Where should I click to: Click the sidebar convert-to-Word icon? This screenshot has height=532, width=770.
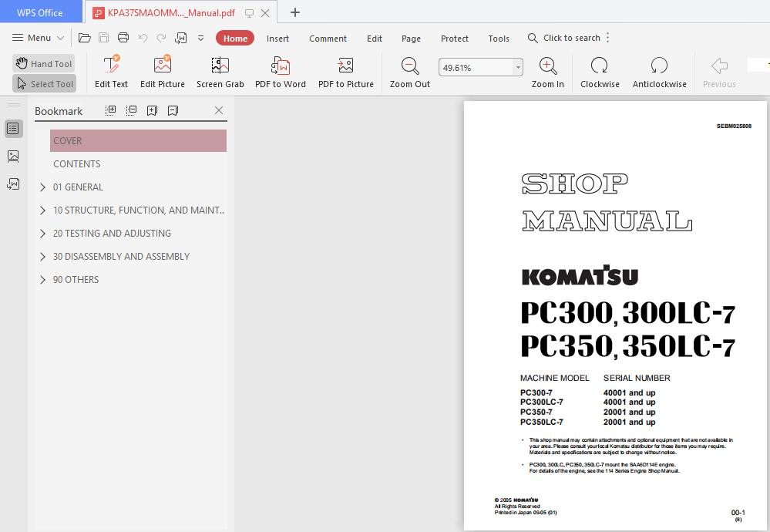point(13,184)
